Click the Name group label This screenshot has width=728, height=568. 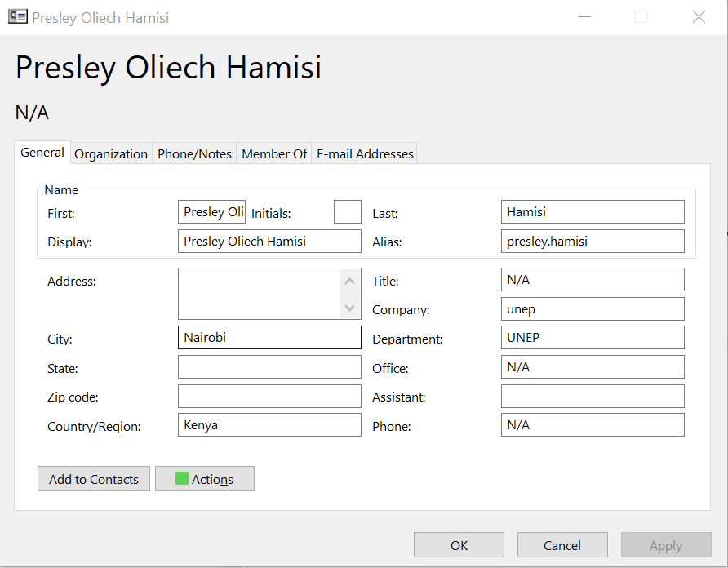tap(61, 189)
